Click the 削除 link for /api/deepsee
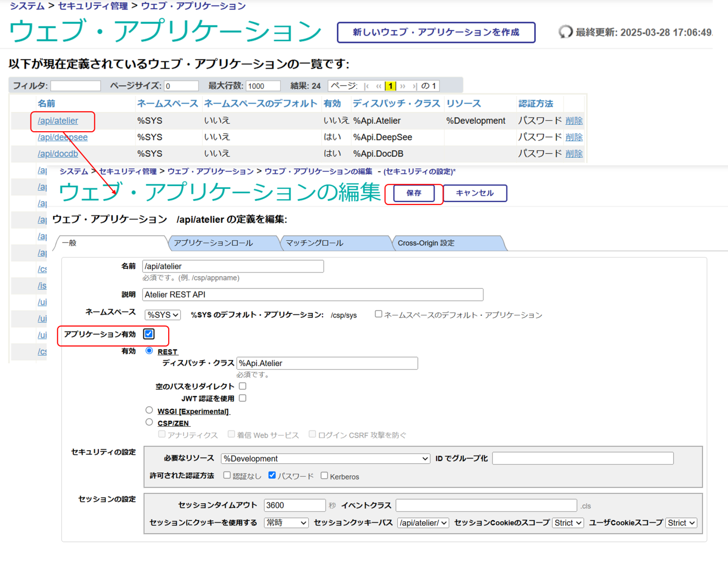The image size is (728, 564). (574, 137)
